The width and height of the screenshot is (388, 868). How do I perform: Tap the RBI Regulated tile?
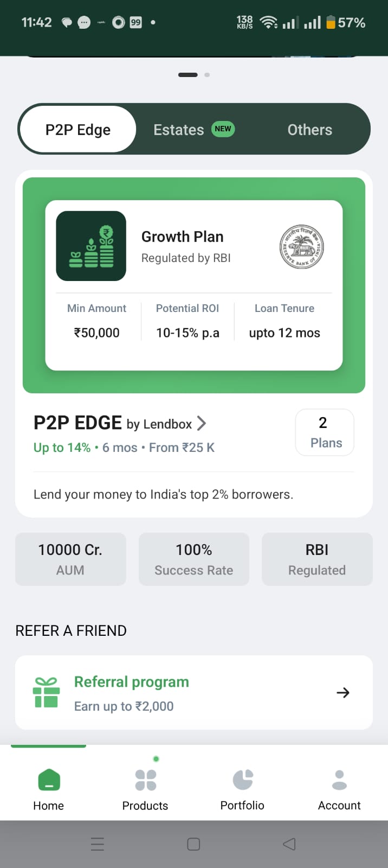click(x=317, y=559)
